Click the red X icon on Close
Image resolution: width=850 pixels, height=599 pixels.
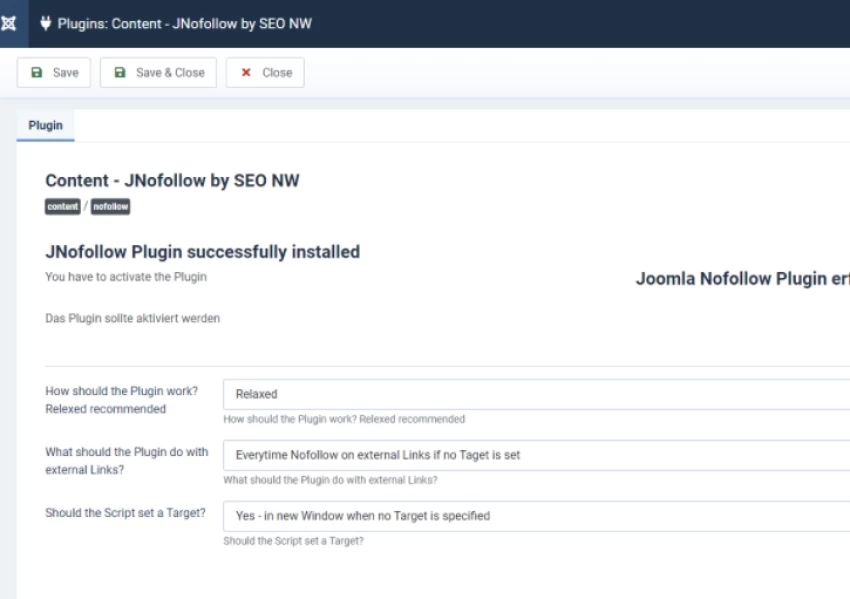click(246, 72)
